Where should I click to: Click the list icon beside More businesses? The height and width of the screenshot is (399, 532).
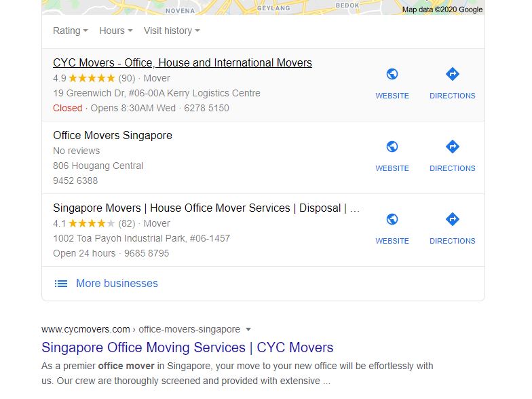point(61,284)
